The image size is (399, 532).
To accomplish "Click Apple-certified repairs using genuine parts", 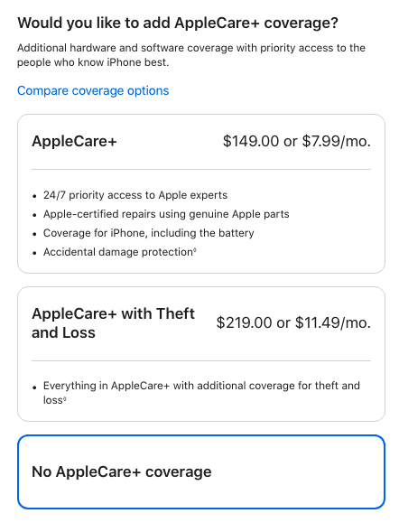I will click(x=166, y=214).
